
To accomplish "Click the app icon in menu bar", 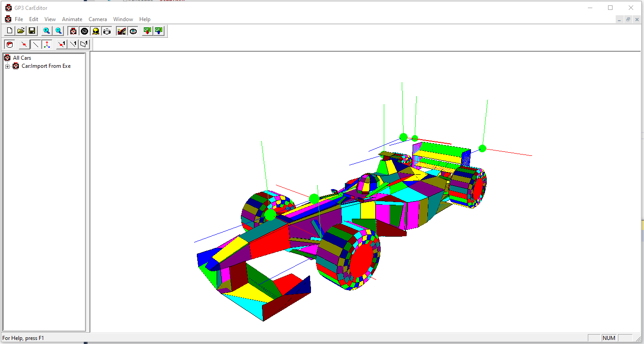I will [8, 19].
